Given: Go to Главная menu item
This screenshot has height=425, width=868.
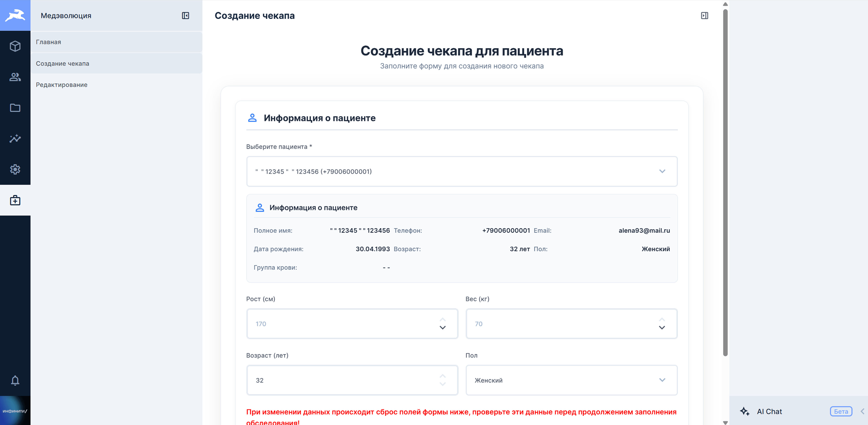Looking at the screenshot, I should pos(49,42).
